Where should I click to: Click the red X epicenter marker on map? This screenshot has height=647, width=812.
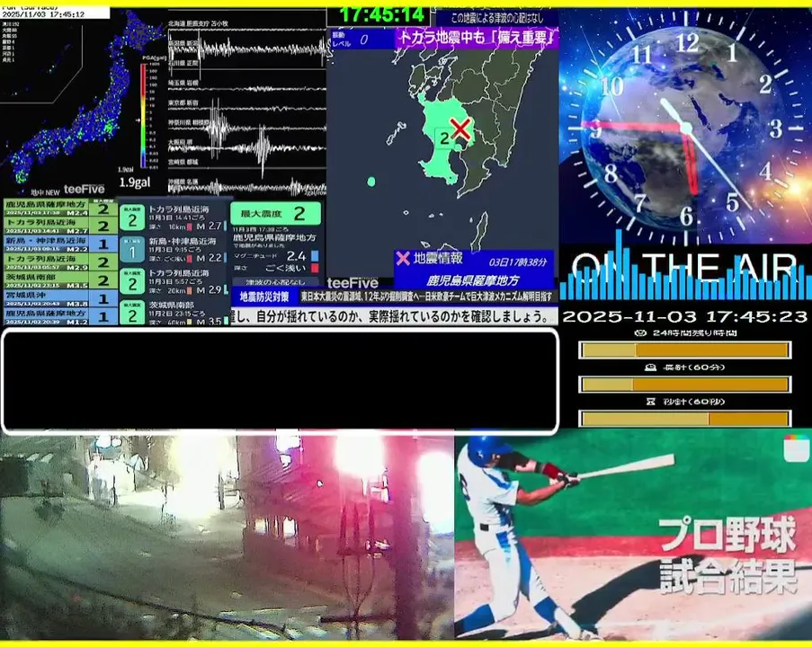pos(460,129)
